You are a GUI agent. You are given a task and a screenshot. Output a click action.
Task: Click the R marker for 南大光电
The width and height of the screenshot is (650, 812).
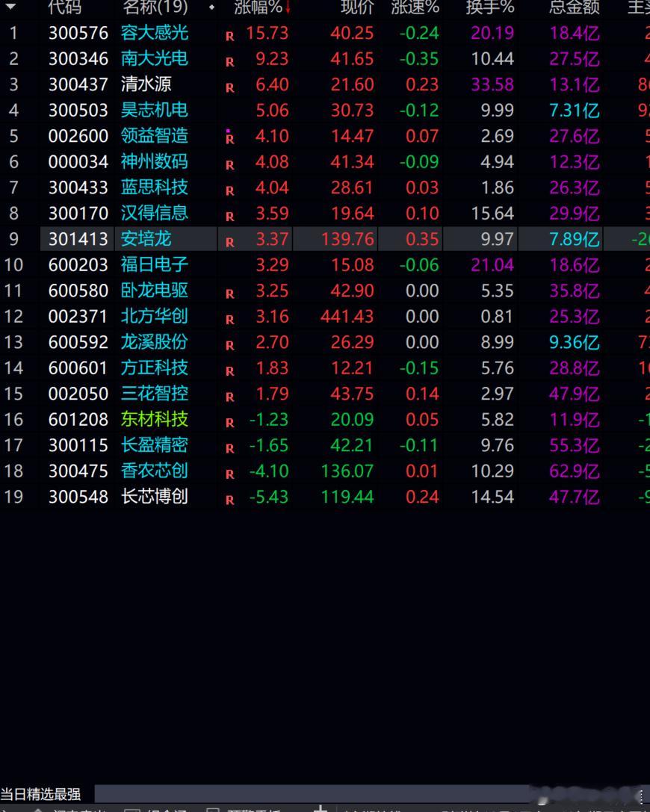click(230, 62)
